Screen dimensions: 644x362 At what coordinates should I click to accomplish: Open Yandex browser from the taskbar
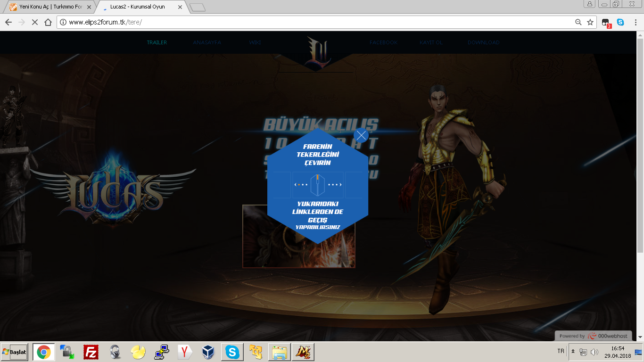point(185,352)
